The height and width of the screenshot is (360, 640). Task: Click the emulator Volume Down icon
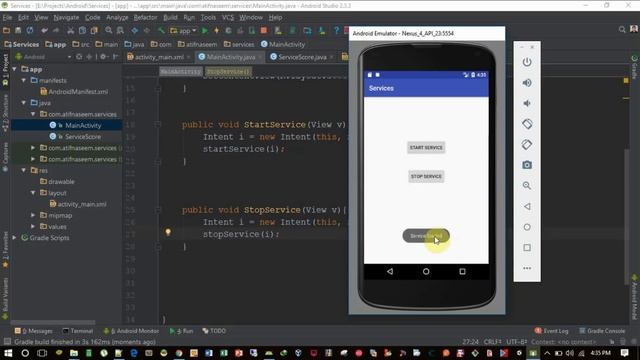point(527,103)
